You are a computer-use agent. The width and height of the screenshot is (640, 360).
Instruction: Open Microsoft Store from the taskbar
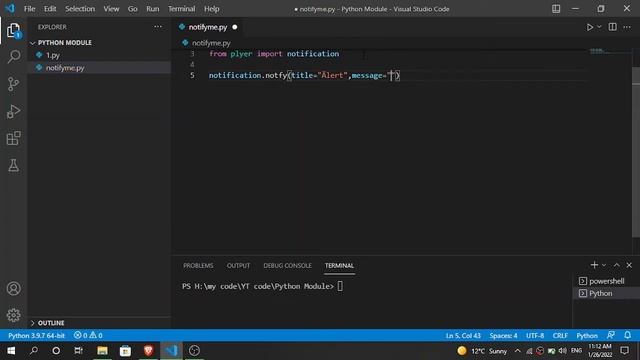tap(125, 351)
